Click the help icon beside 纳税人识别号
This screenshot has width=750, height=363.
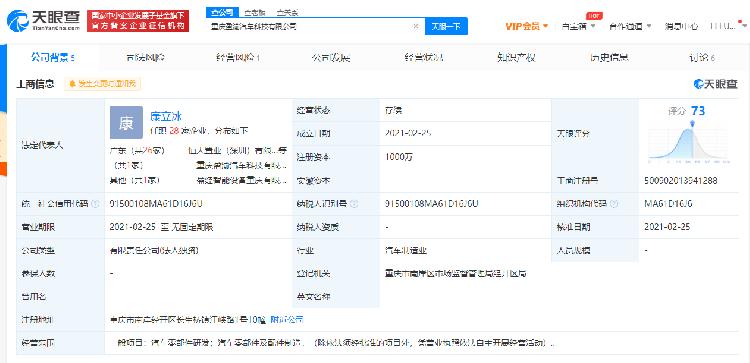[354, 204]
